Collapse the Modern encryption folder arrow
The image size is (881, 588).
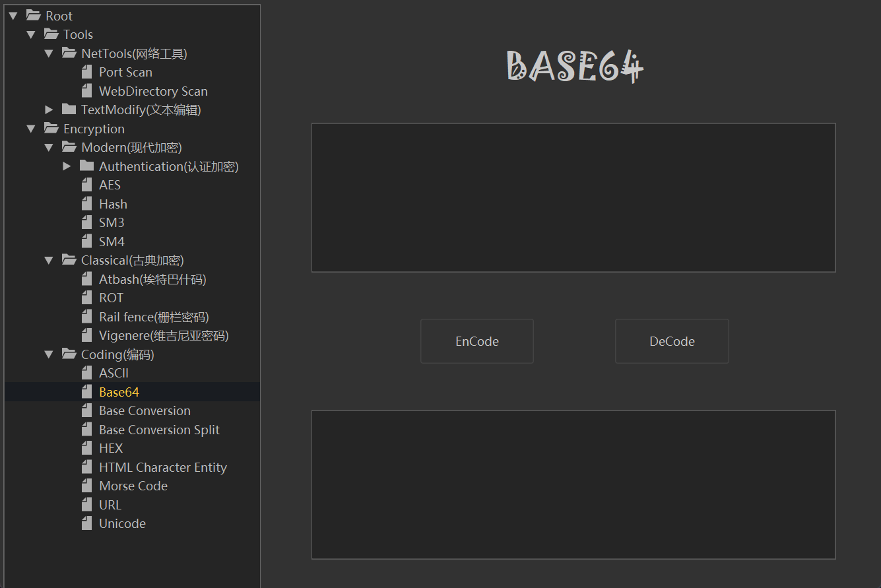pos(49,147)
